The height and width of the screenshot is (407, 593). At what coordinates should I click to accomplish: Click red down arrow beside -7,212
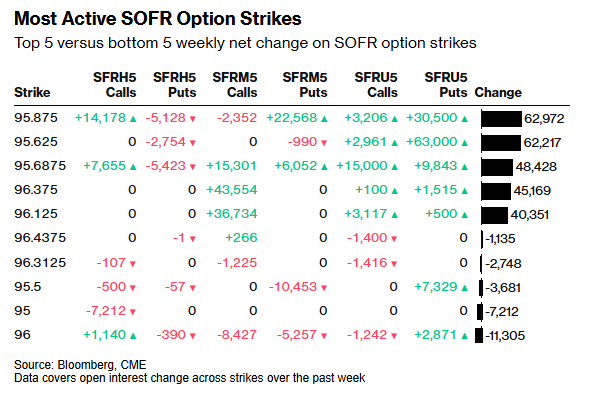pyautogui.click(x=133, y=312)
